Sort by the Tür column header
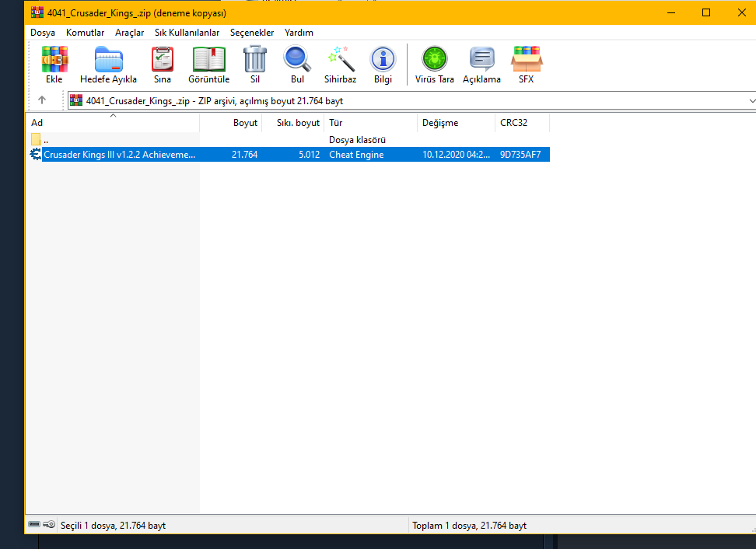This screenshot has height=549, width=756. pyautogui.click(x=371, y=122)
